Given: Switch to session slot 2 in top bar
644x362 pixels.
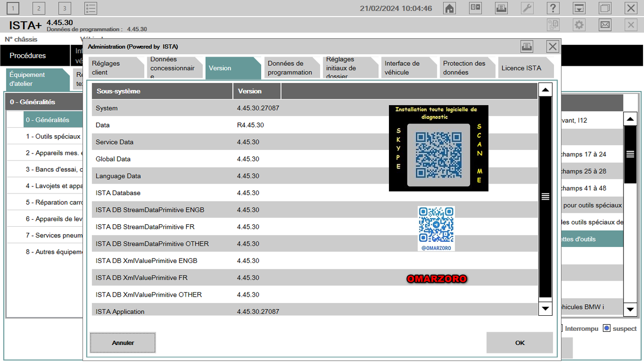Looking at the screenshot, I should point(39,8).
